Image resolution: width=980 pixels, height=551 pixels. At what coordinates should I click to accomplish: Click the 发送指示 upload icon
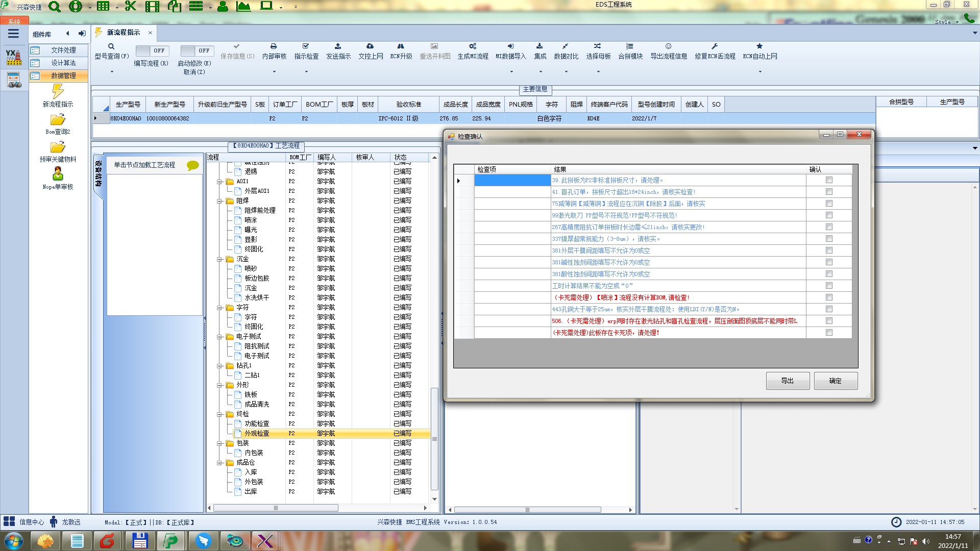click(x=338, y=46)
